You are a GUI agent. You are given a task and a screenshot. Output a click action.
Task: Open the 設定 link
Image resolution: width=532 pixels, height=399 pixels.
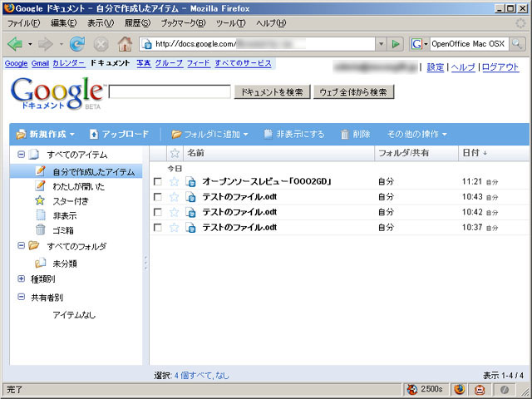[x=436, y=67]
